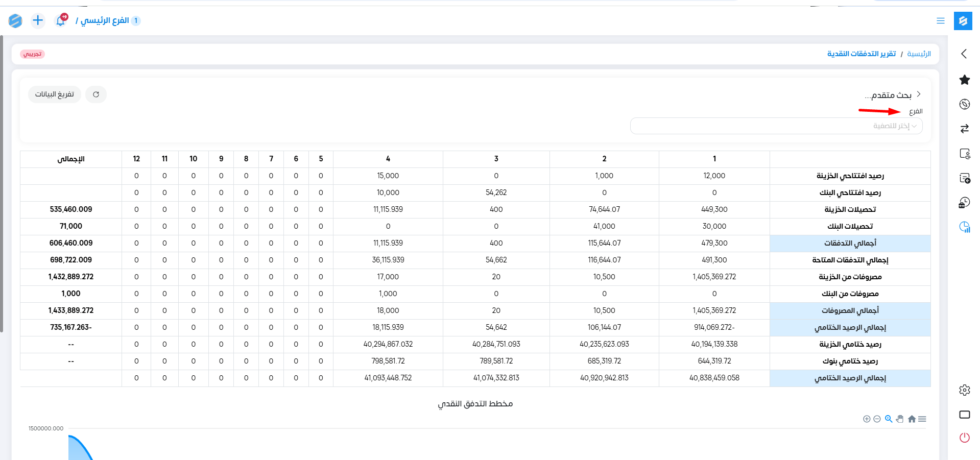The width and height of the screenshot is (980, 460).
Task: Activate chart panning hand tool
Action: (x=900, y=419)
